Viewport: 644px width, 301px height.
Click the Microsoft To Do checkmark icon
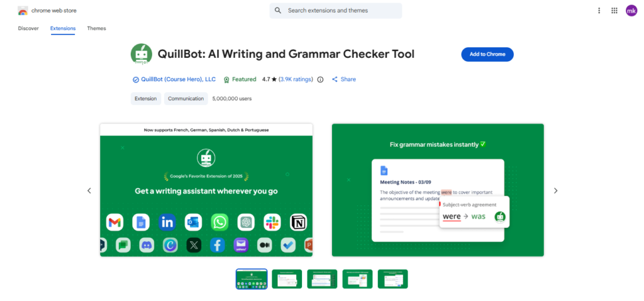click(288, 245)
